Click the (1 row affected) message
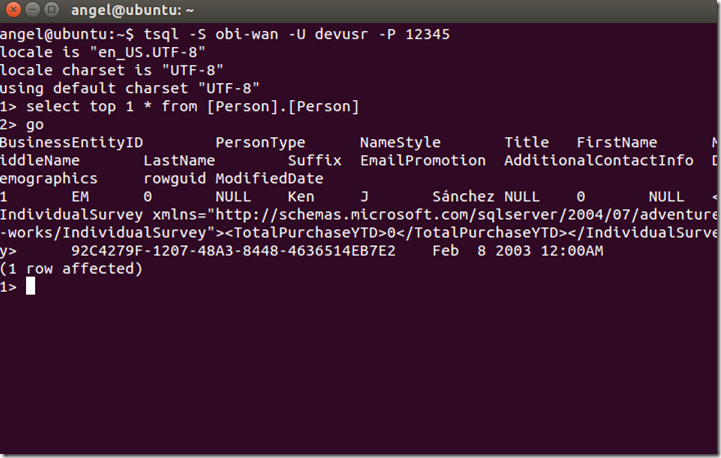The image size is (721, 458). click(72, 268)
